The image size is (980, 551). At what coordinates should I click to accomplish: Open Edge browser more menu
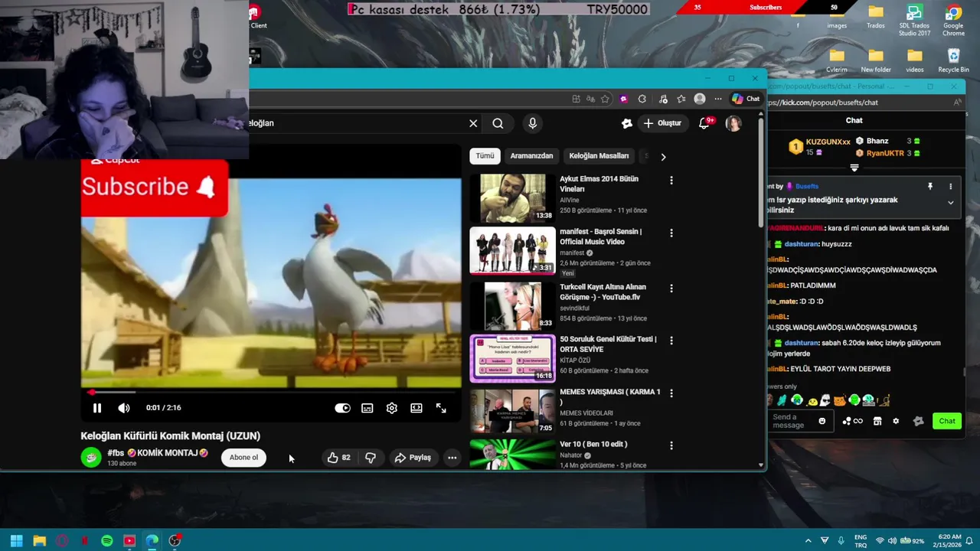point(718,99)
